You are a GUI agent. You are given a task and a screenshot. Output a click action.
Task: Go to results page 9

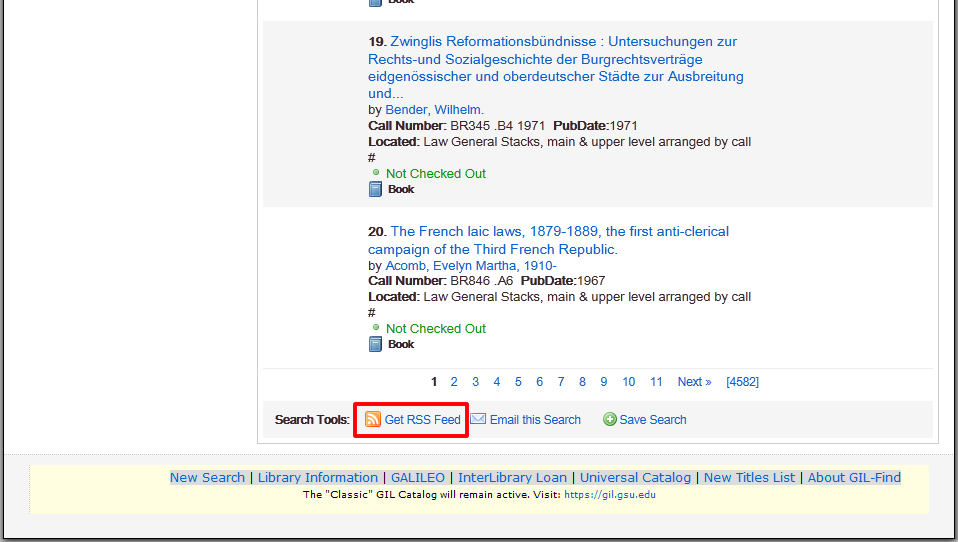(604, 382)
